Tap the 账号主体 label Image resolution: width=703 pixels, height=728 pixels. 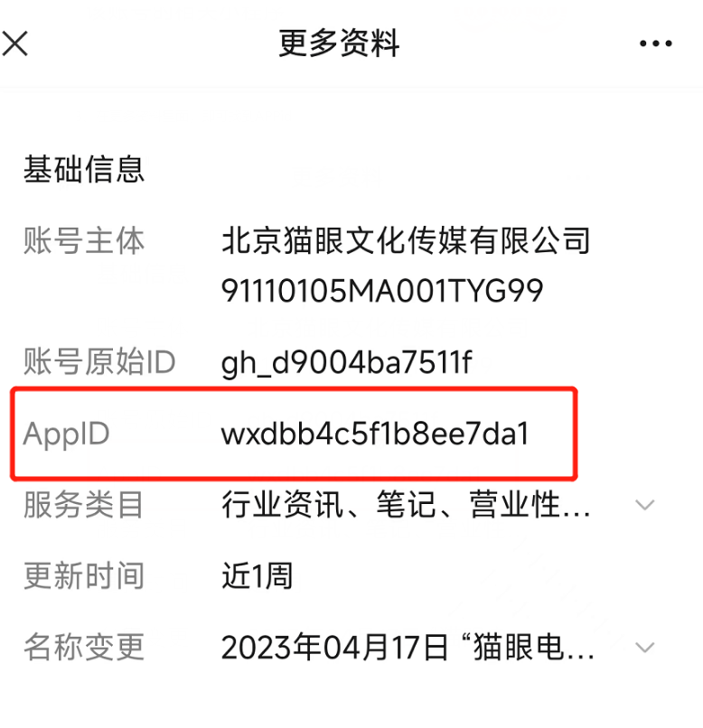(84, 240)
